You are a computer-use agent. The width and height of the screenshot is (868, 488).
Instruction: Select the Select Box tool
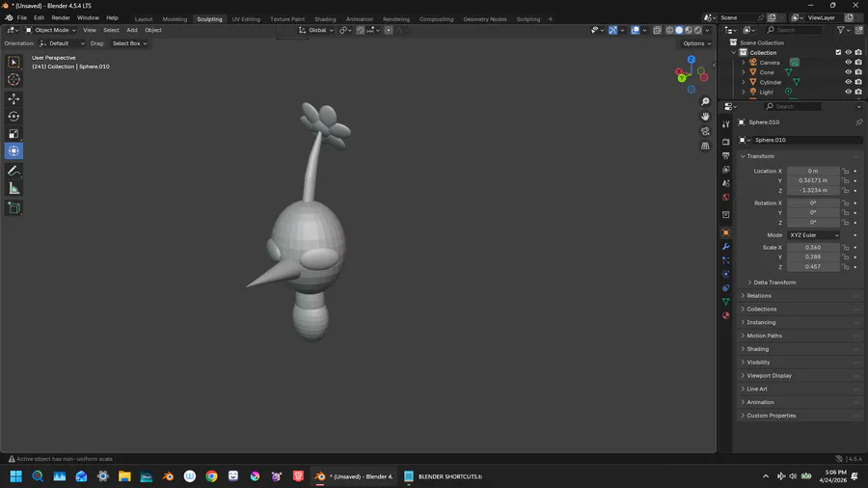coord(14,62)
